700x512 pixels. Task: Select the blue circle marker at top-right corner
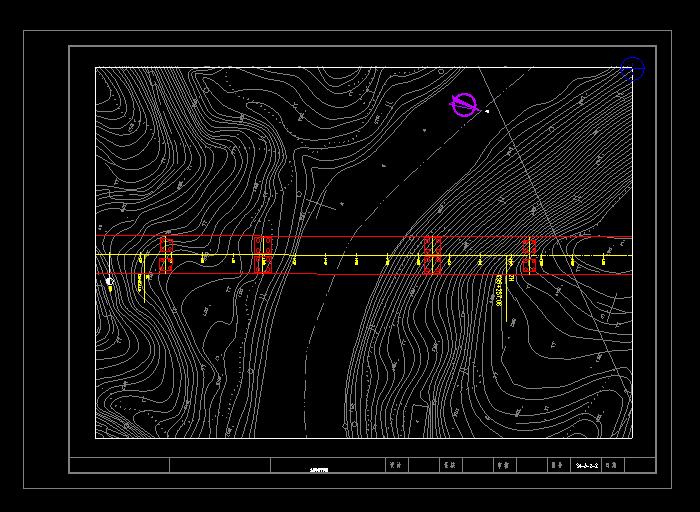(x=632, y=68)
